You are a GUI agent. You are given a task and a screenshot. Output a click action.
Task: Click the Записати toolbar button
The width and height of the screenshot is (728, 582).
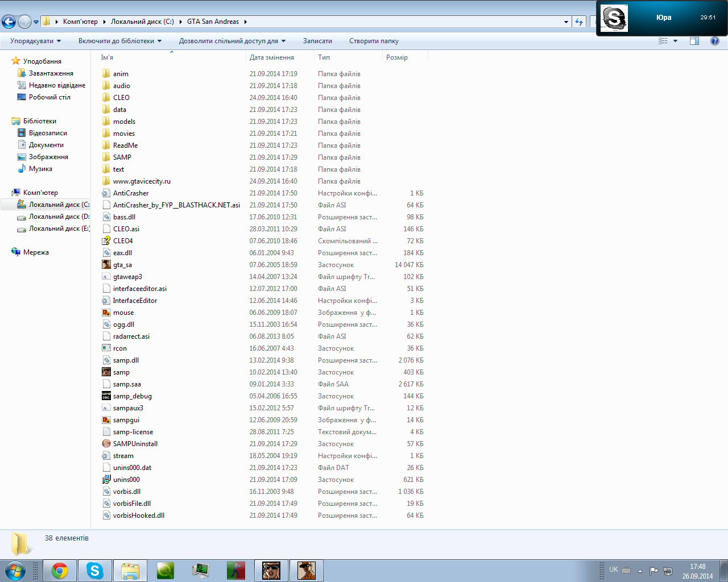[317, 41]
